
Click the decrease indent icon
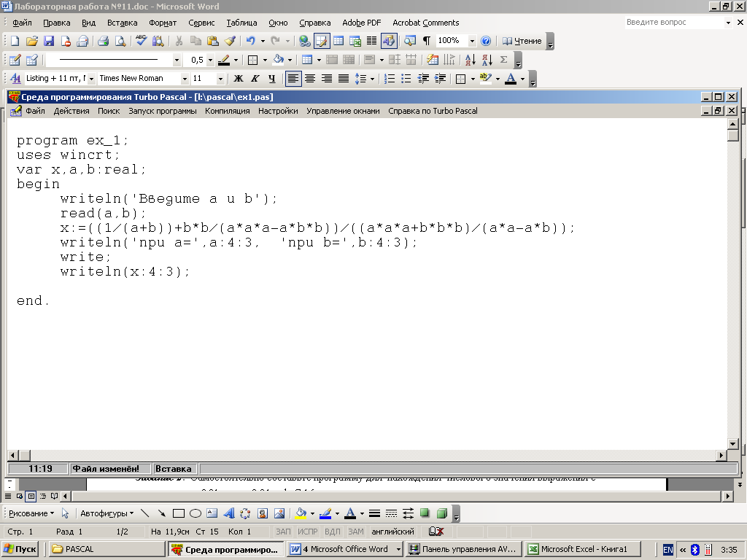423,79
